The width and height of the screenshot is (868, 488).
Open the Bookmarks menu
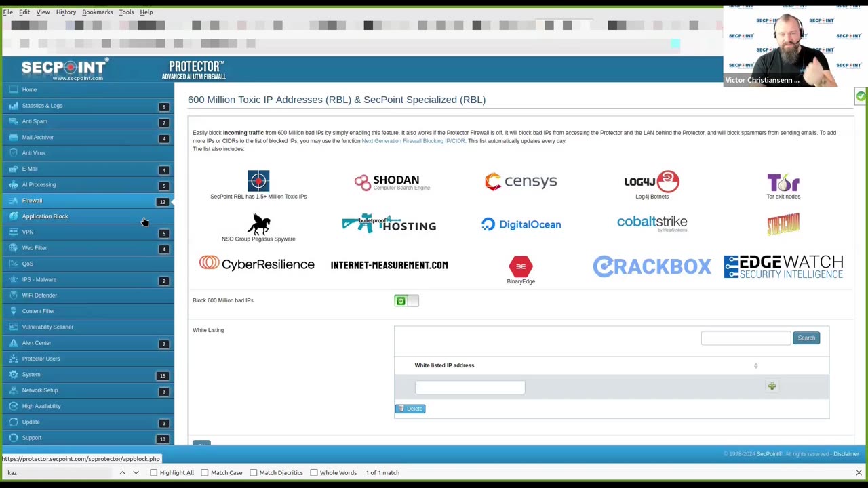(x=98, y=12)
